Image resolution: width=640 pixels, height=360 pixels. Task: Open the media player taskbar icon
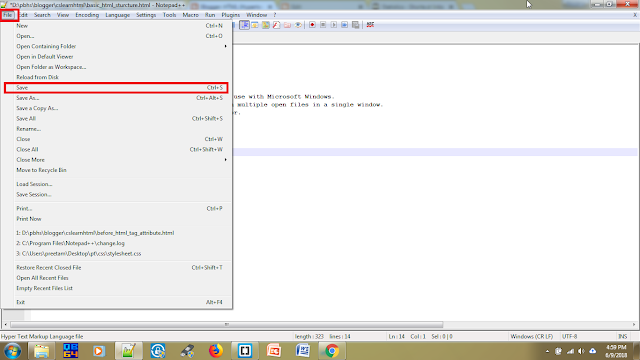click(99, 351)
